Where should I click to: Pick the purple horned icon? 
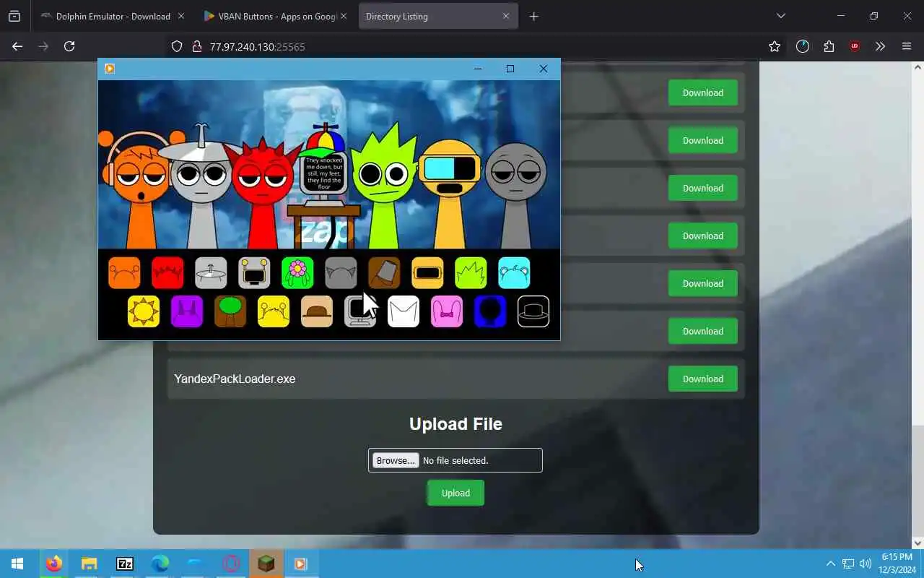coord(187,311)
